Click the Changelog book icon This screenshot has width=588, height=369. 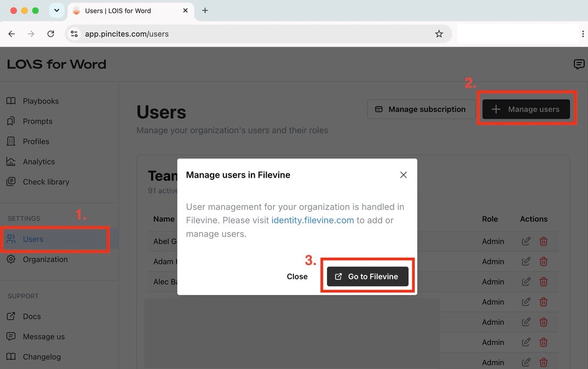point(11,357)
